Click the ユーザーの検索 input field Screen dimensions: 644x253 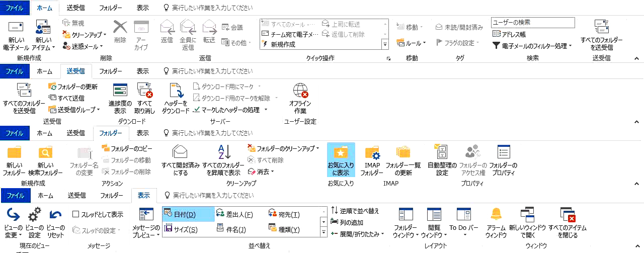coord(532,23)
